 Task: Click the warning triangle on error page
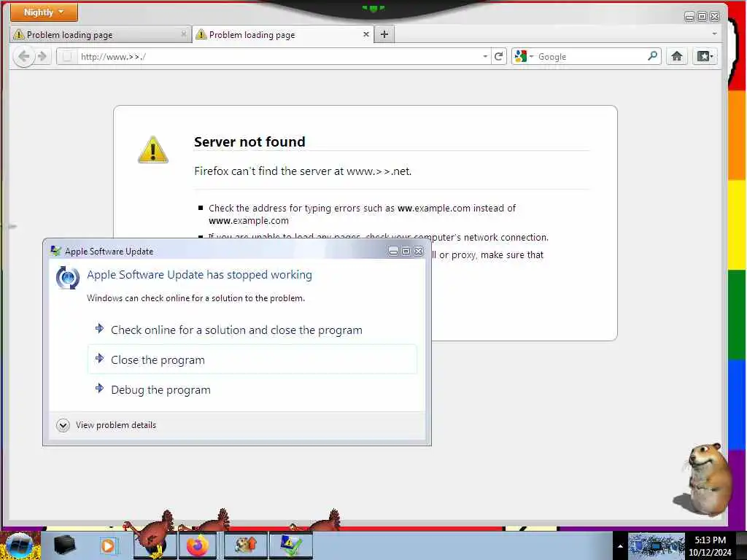153,149
